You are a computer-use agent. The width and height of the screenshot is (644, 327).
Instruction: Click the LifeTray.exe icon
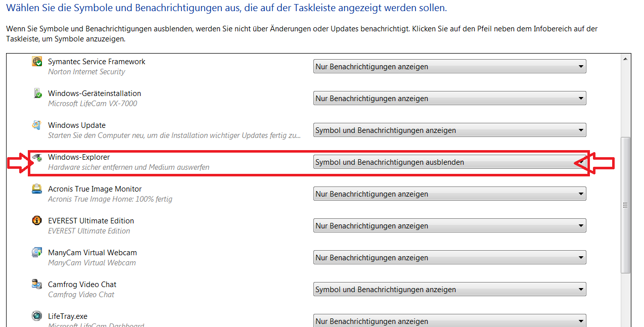37,316
